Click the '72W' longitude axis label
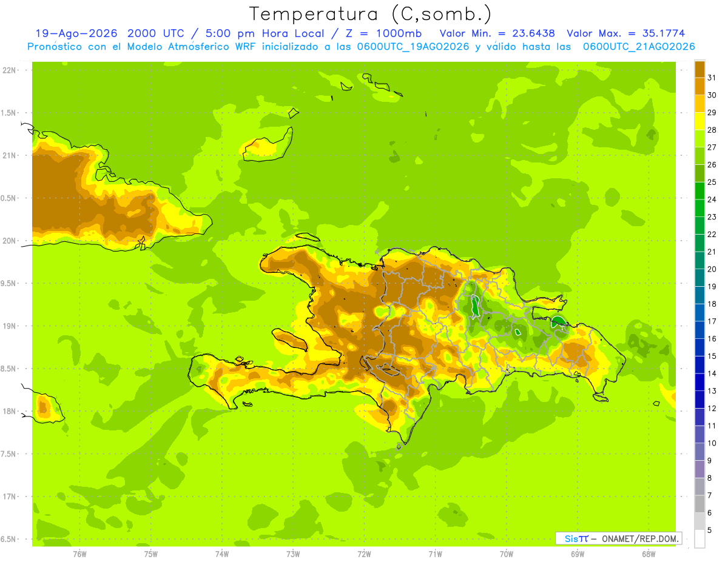This screenshot has height=562, width=728. pos(364,554)
